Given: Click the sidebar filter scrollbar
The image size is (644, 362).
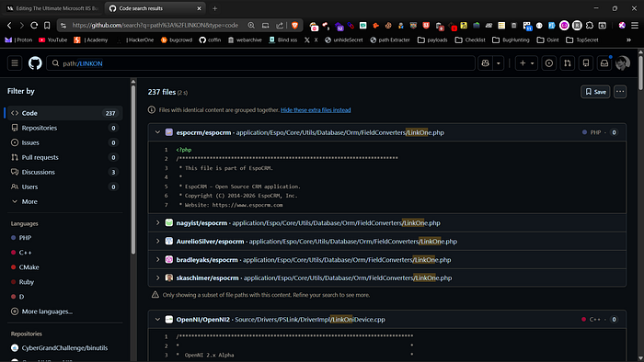Looking at the screenshot, I should [133, 170].
